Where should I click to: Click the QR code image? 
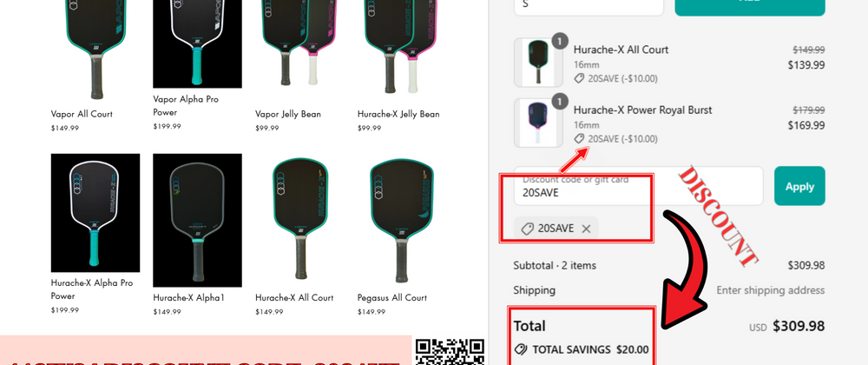450,352
